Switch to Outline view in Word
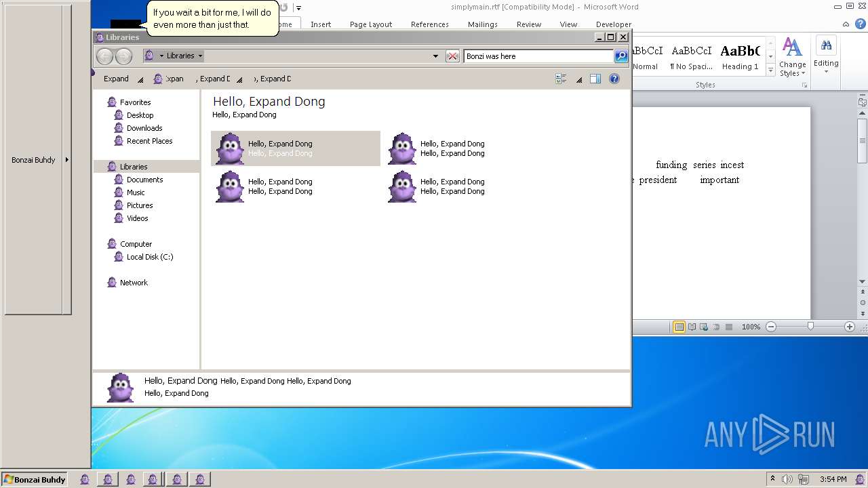This screenshot has height=488, width=868. (716, 327)
